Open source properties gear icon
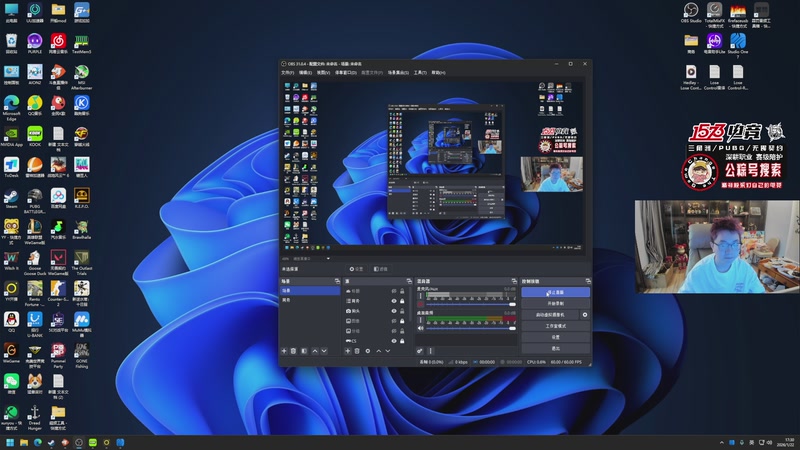This screenshot has width=800, height=450. [x=368, y=351]
